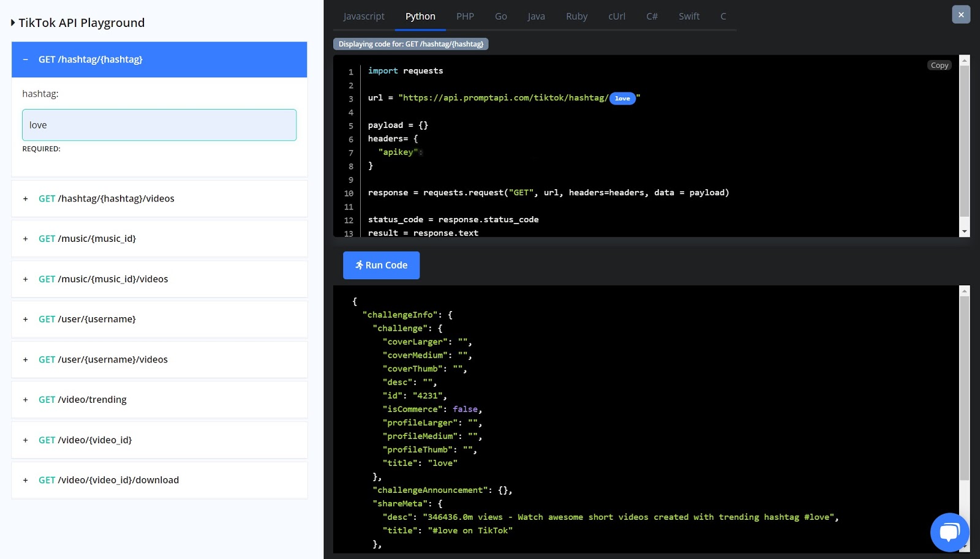Select the Python tab
Viewport: 980px width, 559px height.
click(x=420, y=17)
